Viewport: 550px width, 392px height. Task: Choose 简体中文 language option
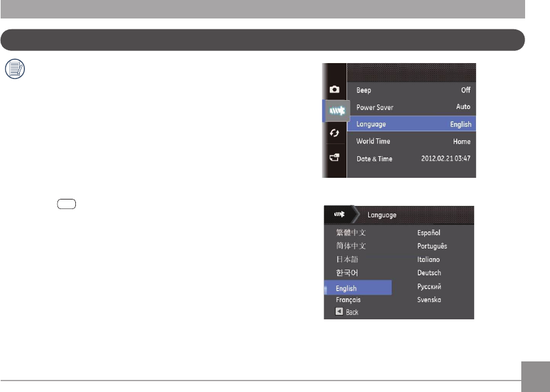(351, 246)
